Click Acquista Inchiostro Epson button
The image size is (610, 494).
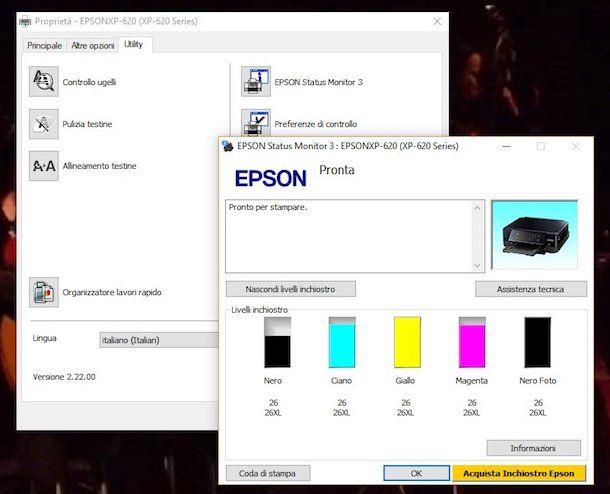[x=519, y=473]
